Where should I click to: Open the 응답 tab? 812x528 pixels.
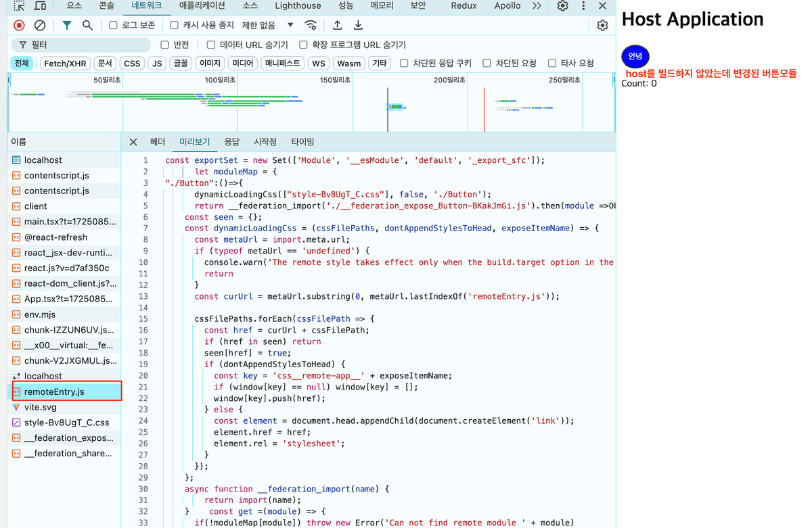pyautogui.click(x=231, y=142)
